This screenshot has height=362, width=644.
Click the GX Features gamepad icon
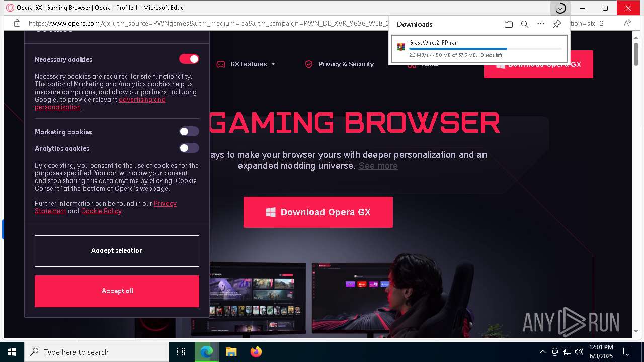coord(221,64)
